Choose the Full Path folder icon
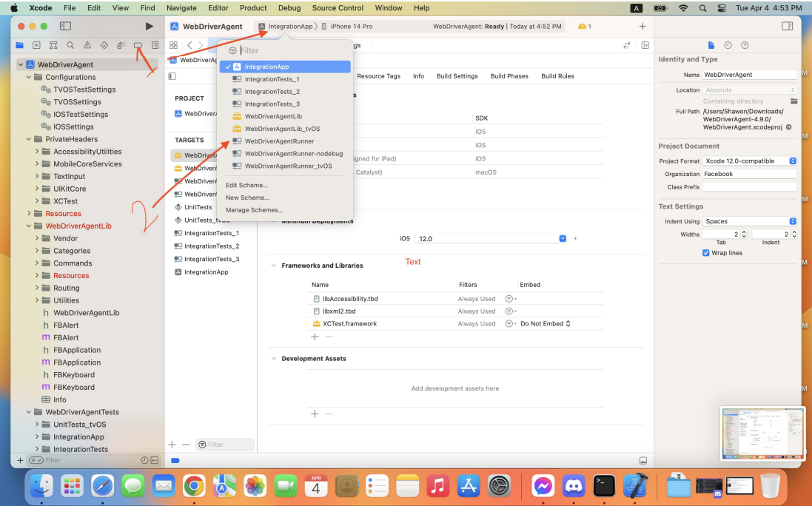This screenshot has width=812, height=506. pos(793,101)
